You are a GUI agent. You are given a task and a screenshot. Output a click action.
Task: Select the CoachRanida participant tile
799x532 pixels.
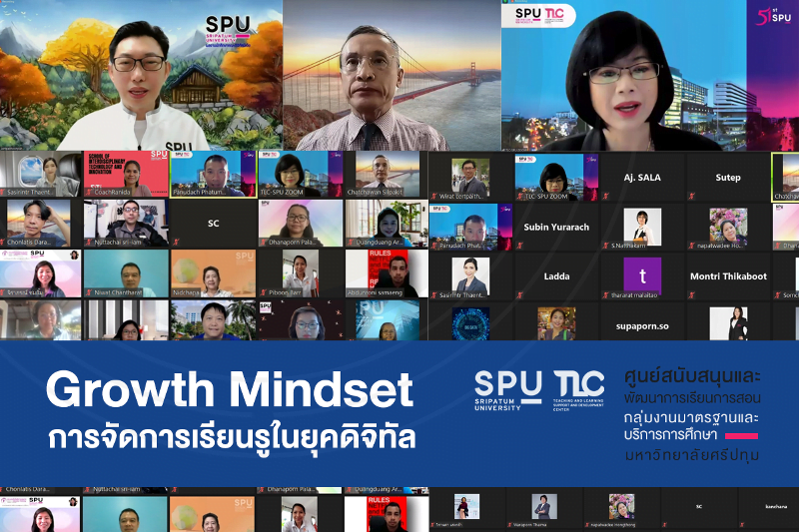click(x=126, y=174)
